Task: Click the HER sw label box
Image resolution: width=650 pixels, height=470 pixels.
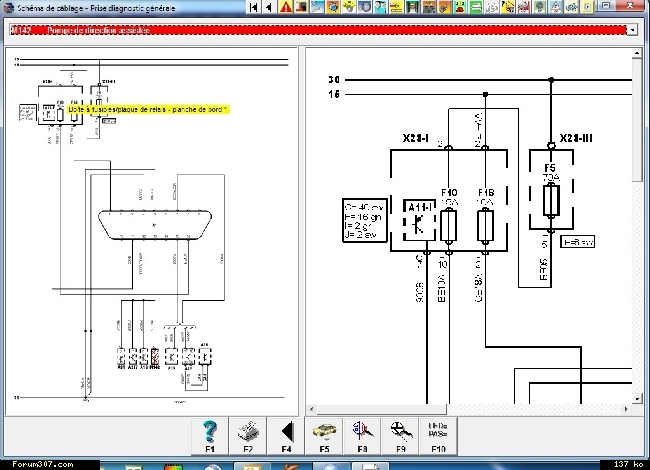Action: tap(577, 242)
